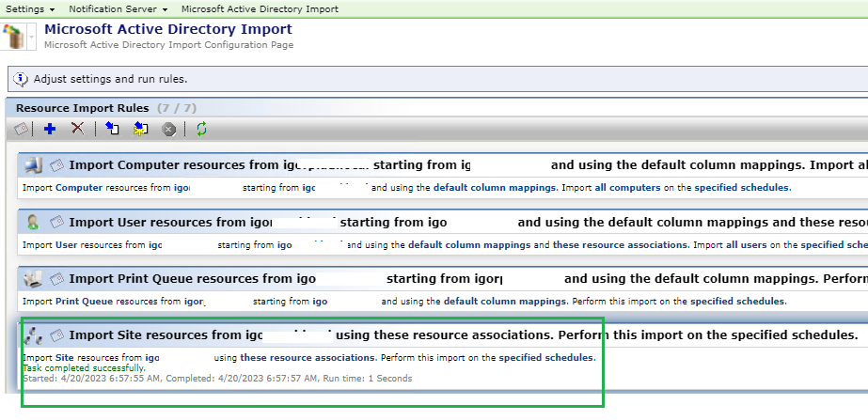Open these resource associations in User rule

(621, 244)
